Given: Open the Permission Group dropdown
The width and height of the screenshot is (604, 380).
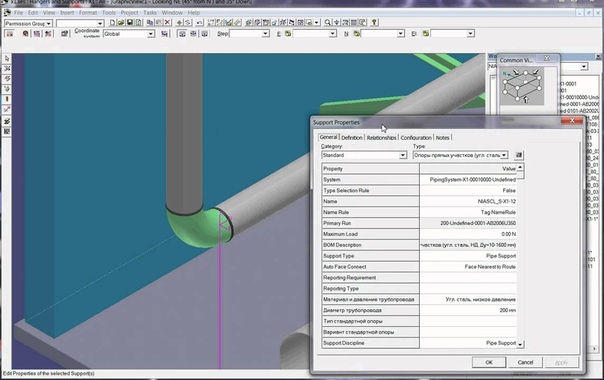Looking at the screenshot, I should (28, 24).
